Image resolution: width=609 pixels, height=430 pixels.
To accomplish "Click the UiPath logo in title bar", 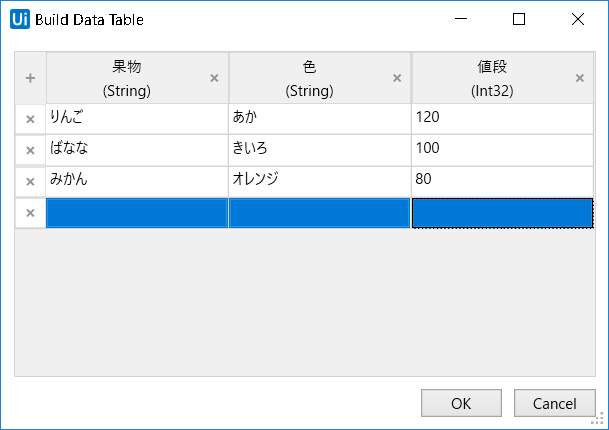I will click(x=20, y=19).
